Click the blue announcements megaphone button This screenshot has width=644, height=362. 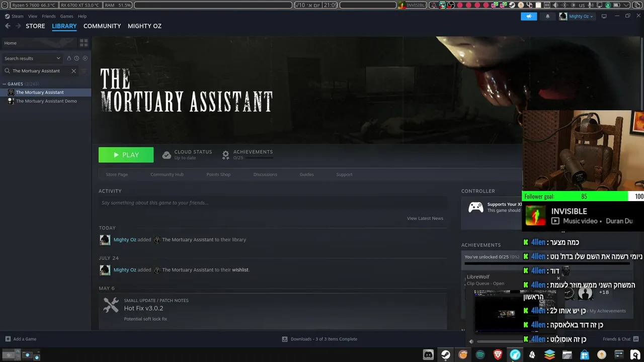529,16
